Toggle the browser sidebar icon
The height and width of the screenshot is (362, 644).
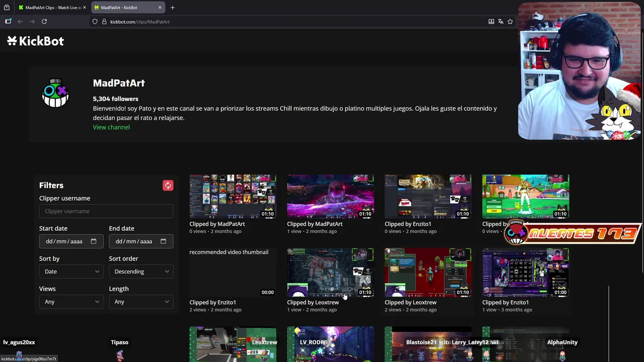8,22
